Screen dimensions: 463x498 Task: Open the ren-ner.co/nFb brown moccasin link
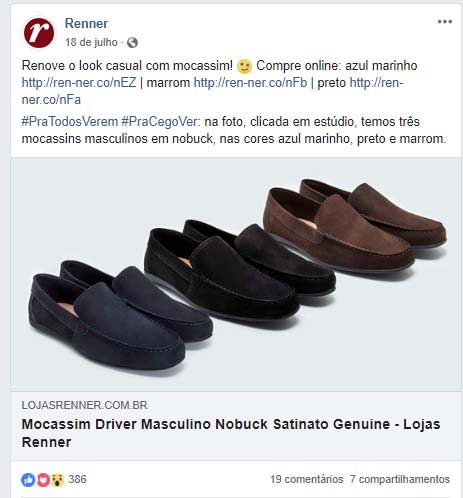click(250, 82)
